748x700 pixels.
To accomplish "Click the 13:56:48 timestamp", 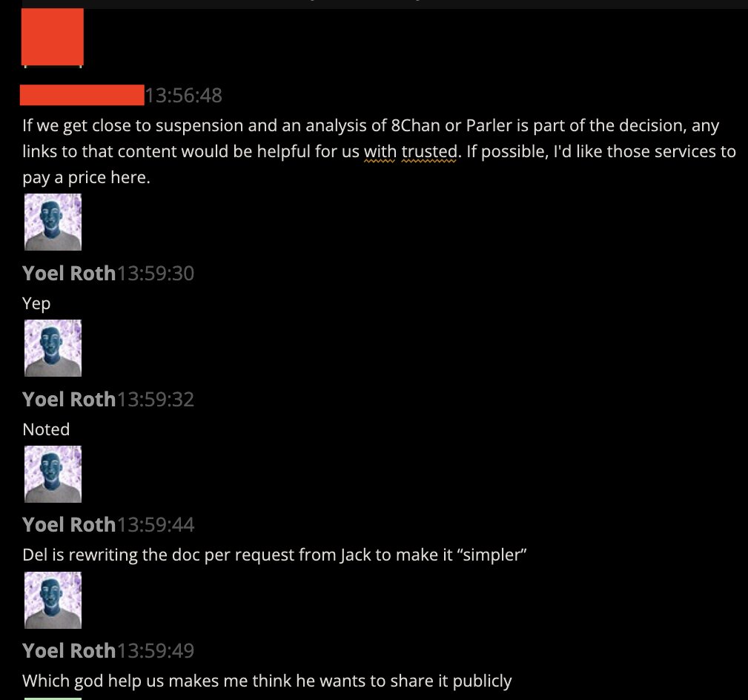I will tap(184, 96).
